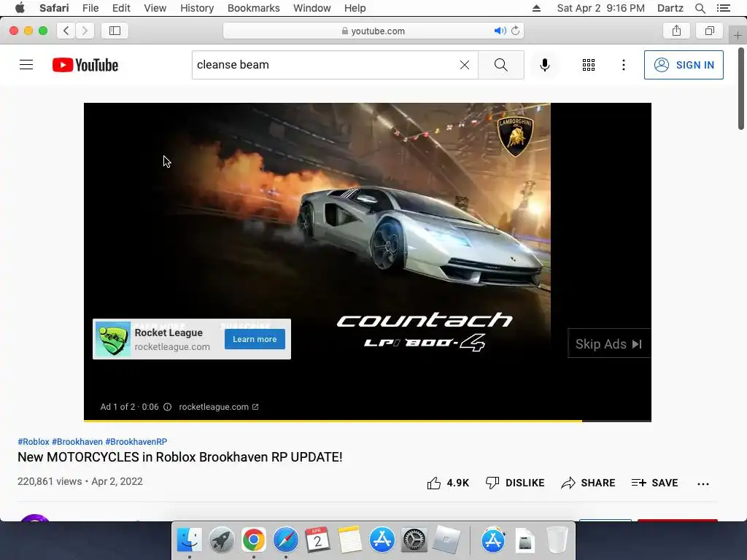This screenshot has height=560, width=747.
Task: Open the three-dot settings menu in header
Action: click(x=623, y=65)
